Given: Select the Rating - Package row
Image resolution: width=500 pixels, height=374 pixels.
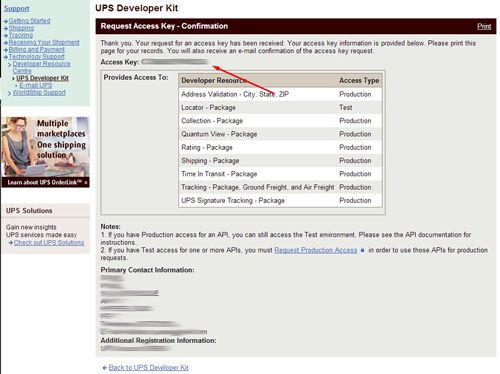Looking at the screenshot, I should coord(280,147).
